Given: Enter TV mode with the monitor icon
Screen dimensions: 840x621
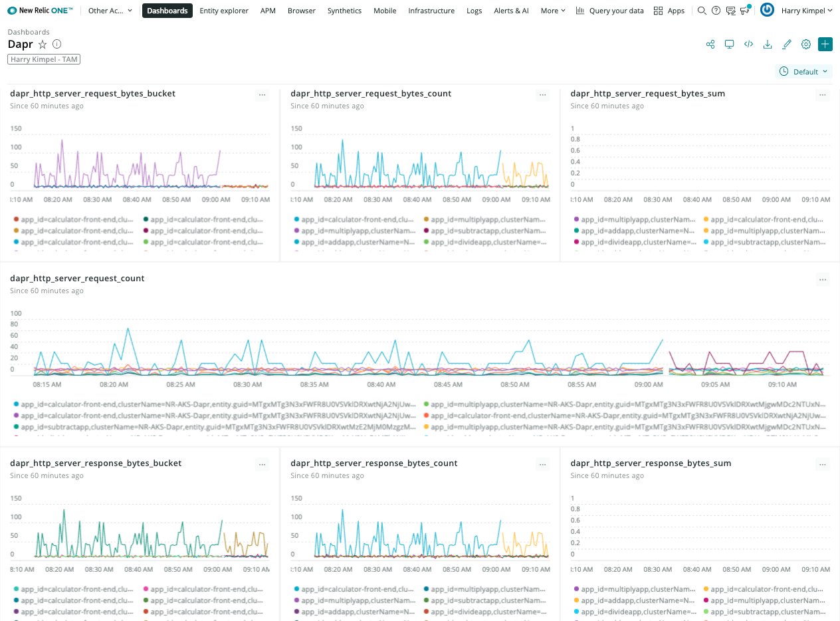Looking at the screenshot, I should click(729, 45).
